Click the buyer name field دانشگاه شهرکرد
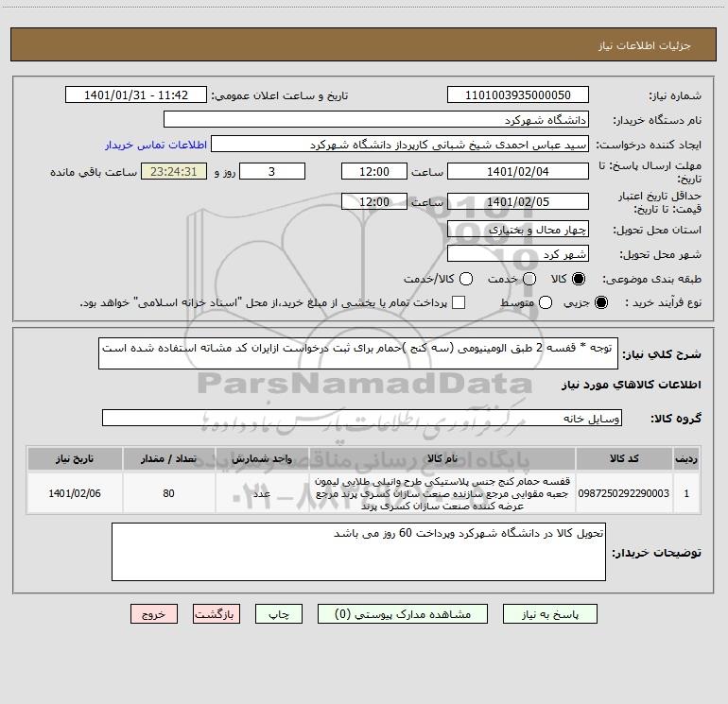 (x=376, y=119)
